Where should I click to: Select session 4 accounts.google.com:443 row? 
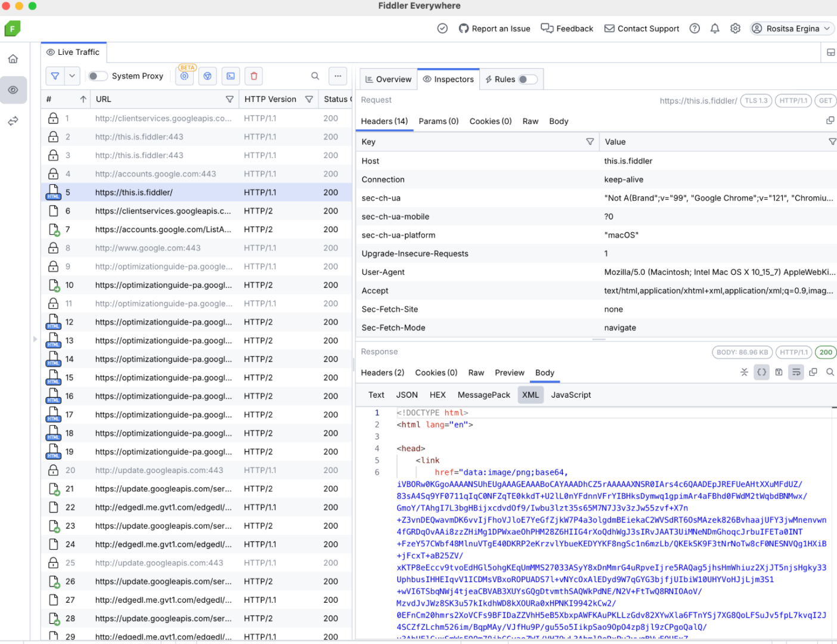click(x=197, y=174)
